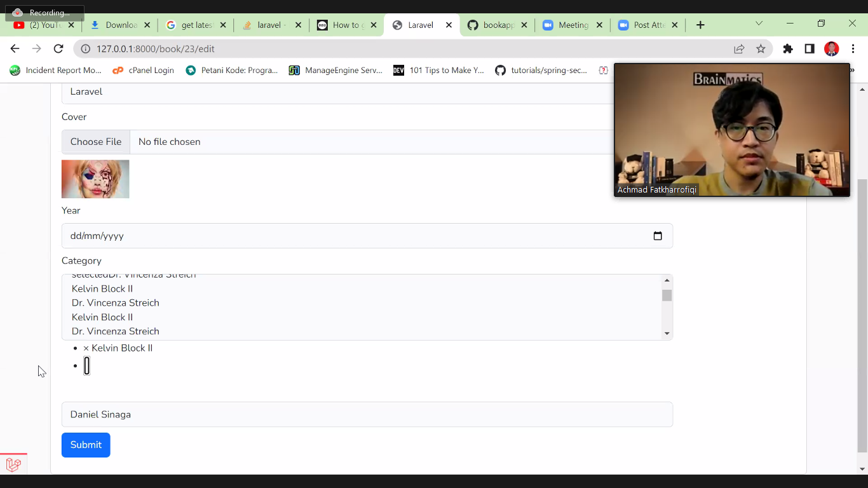Click the share page icon
Viewport: 868px width, 488px height.
tap(739, 49)
